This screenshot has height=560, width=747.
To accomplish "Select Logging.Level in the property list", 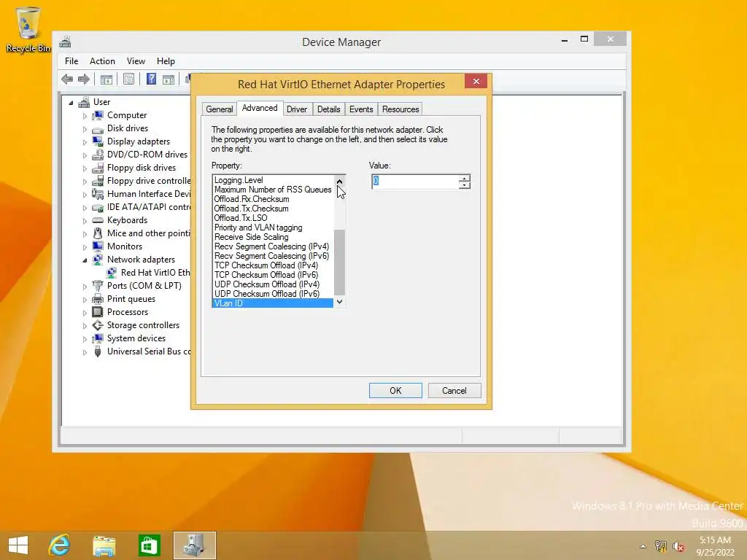I will (x=273, y=180).
